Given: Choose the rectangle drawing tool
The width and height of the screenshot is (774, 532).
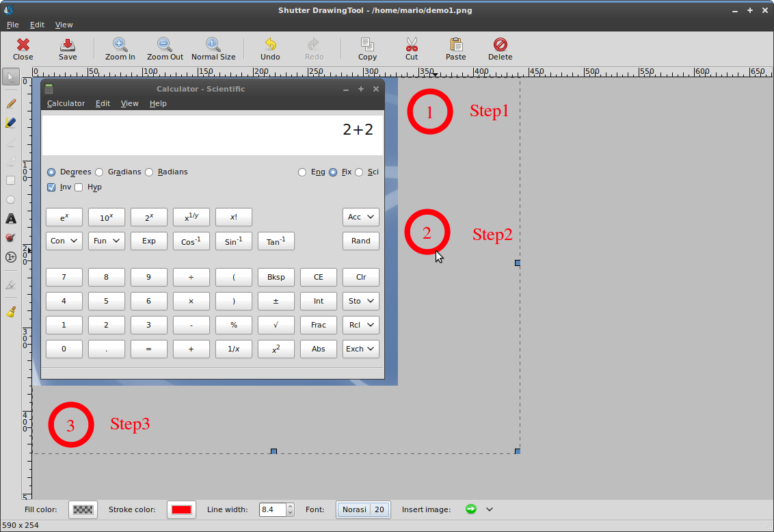Looking at the screenshot, I should click(10, 181).
